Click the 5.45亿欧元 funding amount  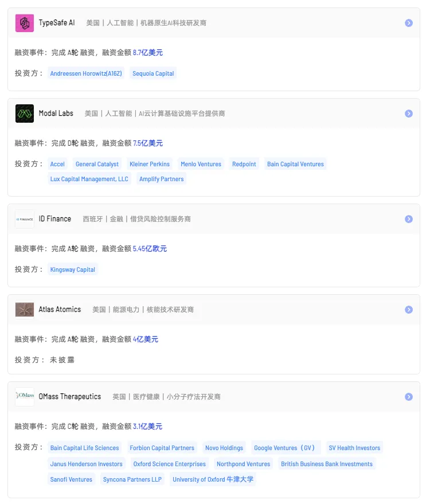[150, 248]
